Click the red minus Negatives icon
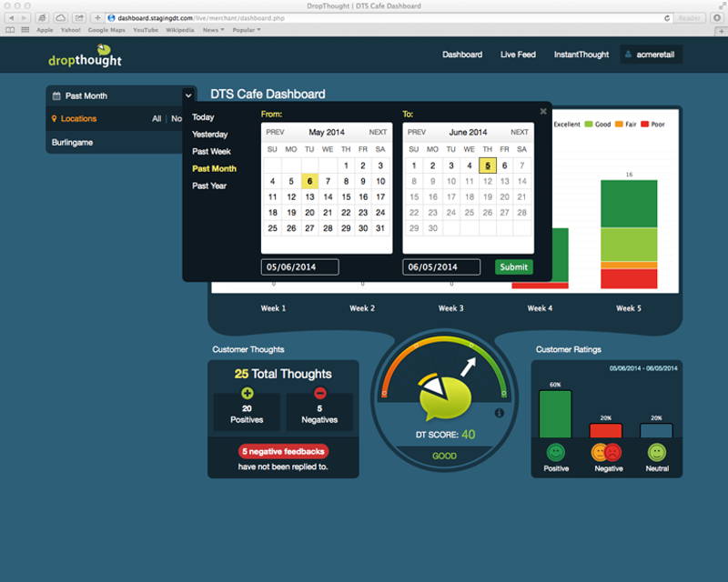This screenshot has height=582, width=728. tap(320, 393)
